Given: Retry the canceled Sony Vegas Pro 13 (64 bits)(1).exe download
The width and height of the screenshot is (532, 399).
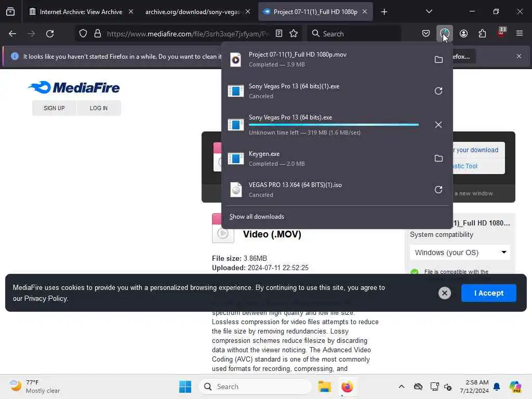Looking at the screenshot, I should click(438, 91).
